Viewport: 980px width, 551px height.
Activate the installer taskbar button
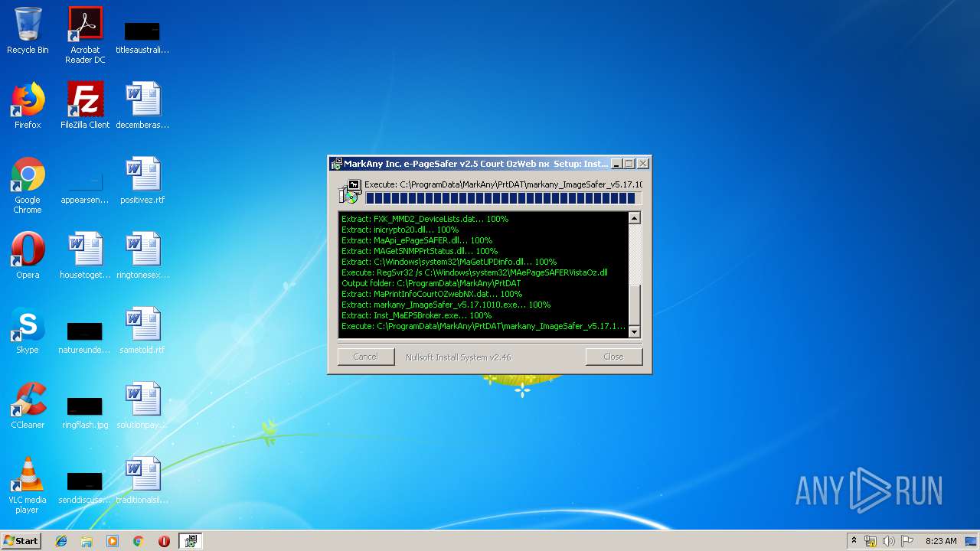(x=190, y=541)
